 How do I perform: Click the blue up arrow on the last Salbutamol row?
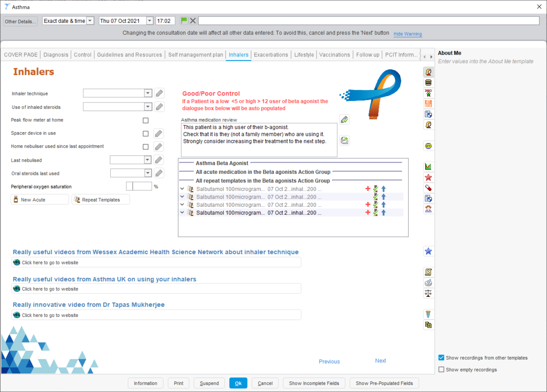point(383,212)
